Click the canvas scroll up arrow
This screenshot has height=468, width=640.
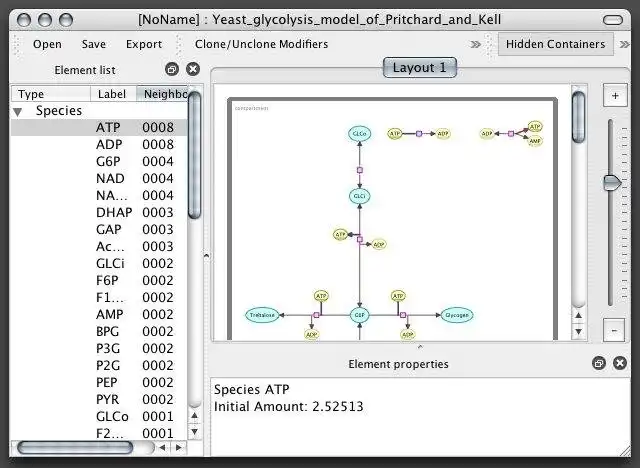pyautogui.click(x=578, y=315)
